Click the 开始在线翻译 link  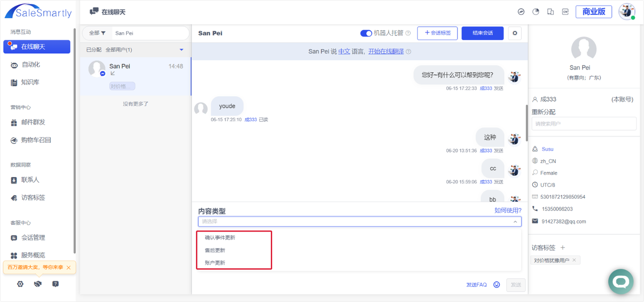click(386, 51)
